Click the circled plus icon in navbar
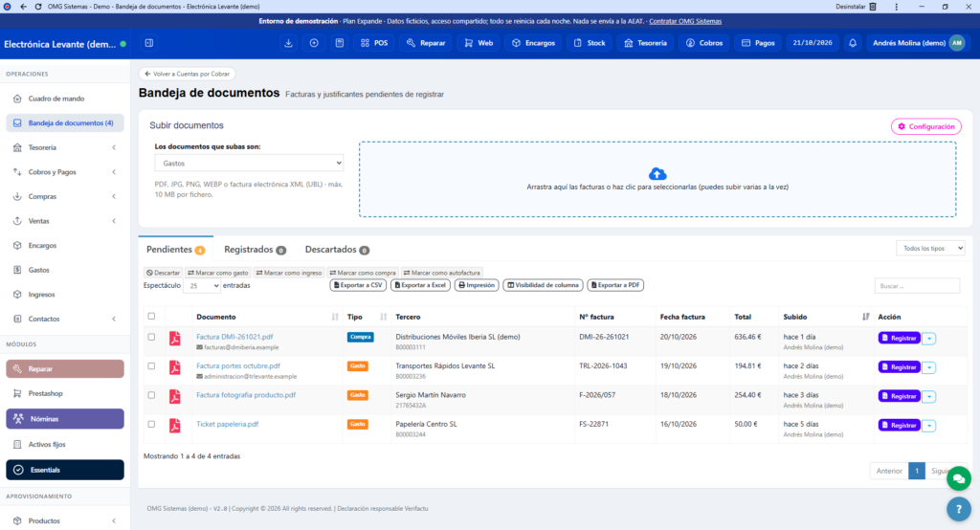 pos(314,43)
